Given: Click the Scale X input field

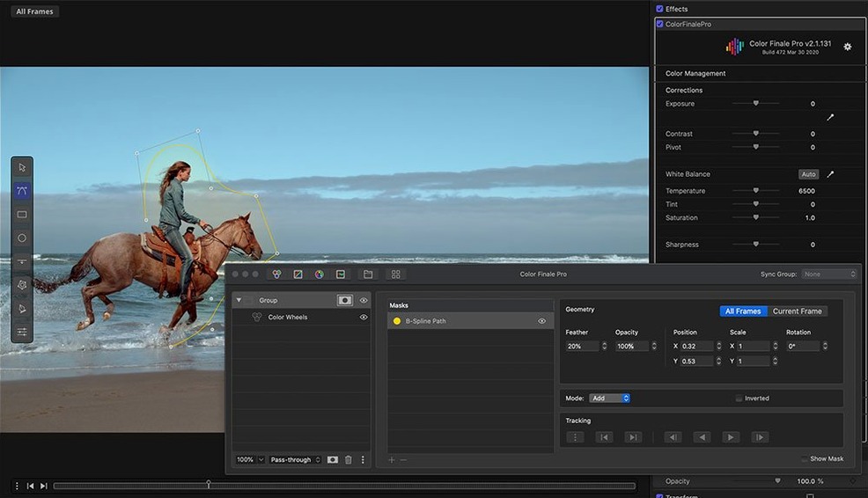Looking at the screenshot, I should click(x=753, y=346).
